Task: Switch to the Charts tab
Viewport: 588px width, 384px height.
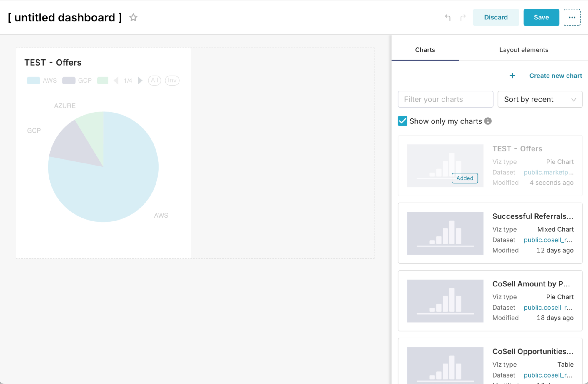Action: tap(425, 50)
